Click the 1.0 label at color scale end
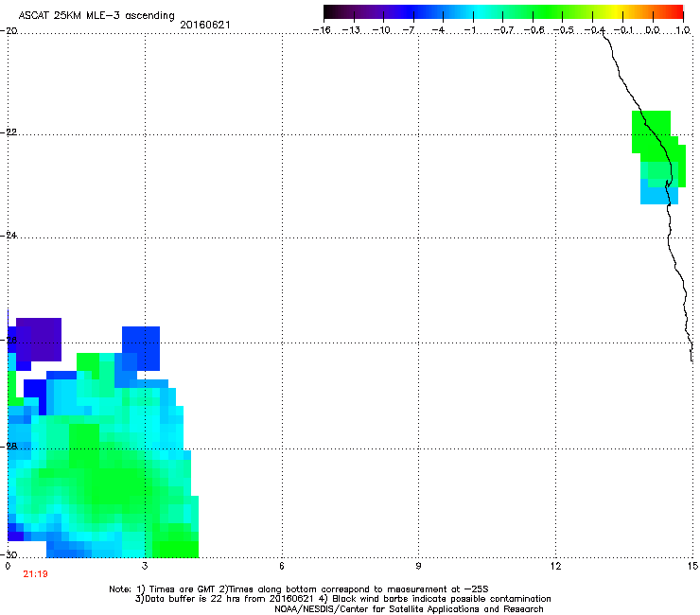 [683, 30]
